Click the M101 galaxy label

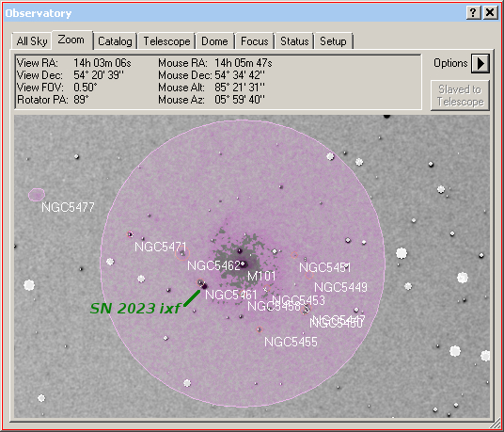click(x=261, y=276)
